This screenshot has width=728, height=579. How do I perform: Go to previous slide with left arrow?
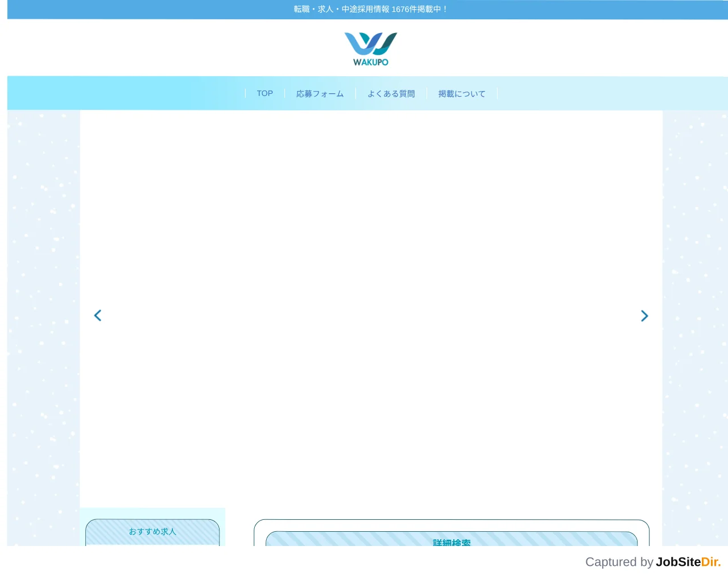click(x=98, y=316)
